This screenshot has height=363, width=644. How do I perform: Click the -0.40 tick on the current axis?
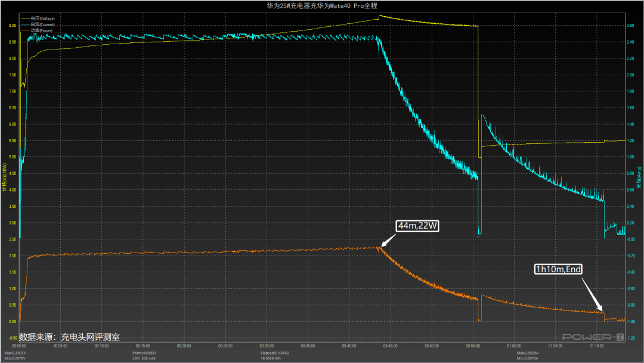pyautogui.click(x=630, y=272)
